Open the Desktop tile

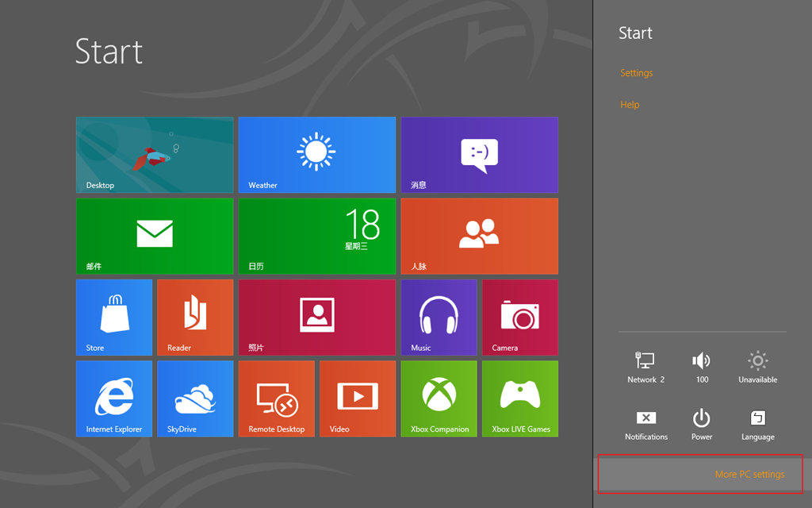[x=155, y=155]
